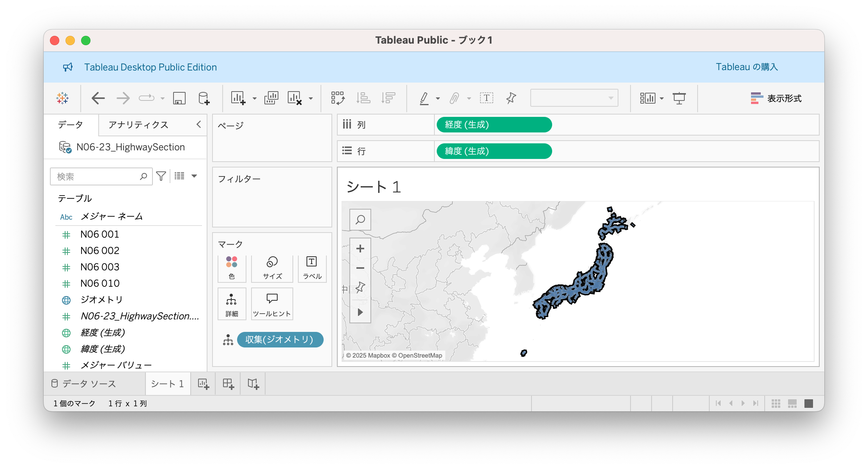Open the empty fit-view dropdown box
The height and width of the screenshot is (469, 868).
[x=574, y=98]
